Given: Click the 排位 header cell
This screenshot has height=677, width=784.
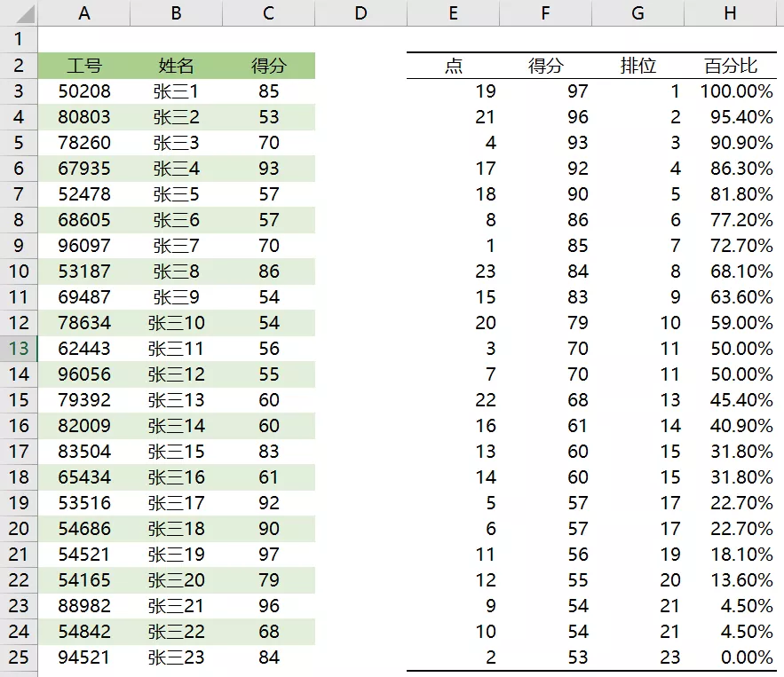Looking at the screenshot, I should [638, 66].
